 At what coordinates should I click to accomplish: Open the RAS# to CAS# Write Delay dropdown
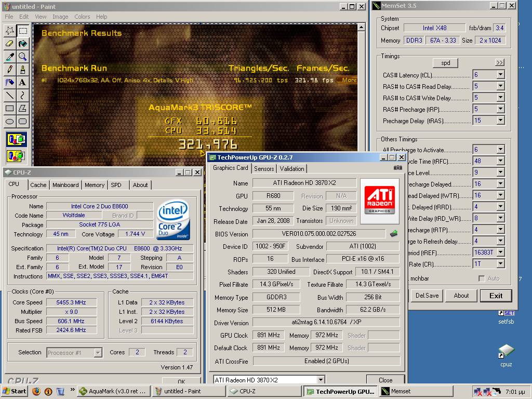point(500,98)
